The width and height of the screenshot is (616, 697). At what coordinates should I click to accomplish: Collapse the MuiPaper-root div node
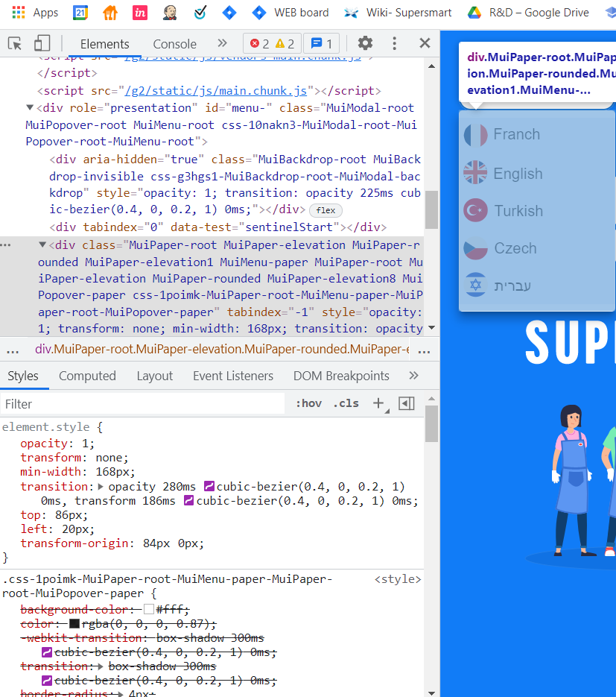(x=42, y=245)
